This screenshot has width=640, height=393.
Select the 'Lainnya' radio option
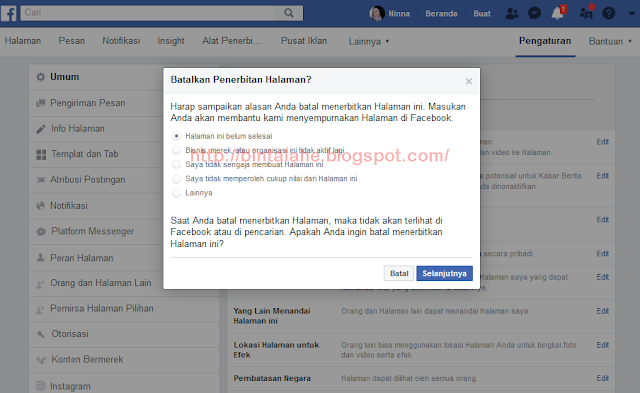[x=176, y=193]
